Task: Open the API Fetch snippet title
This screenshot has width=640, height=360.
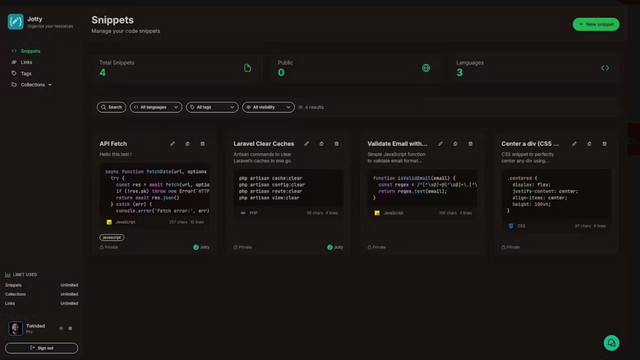Action: tap(113, 144)
